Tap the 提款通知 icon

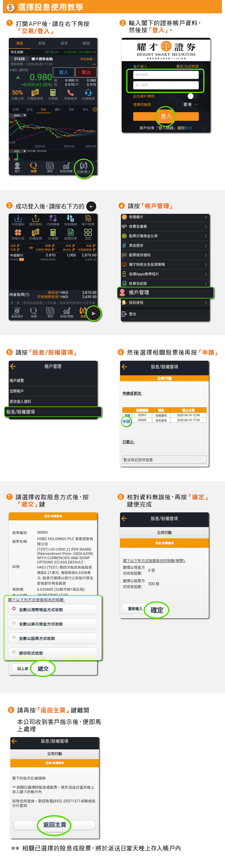tap(35, 220)
